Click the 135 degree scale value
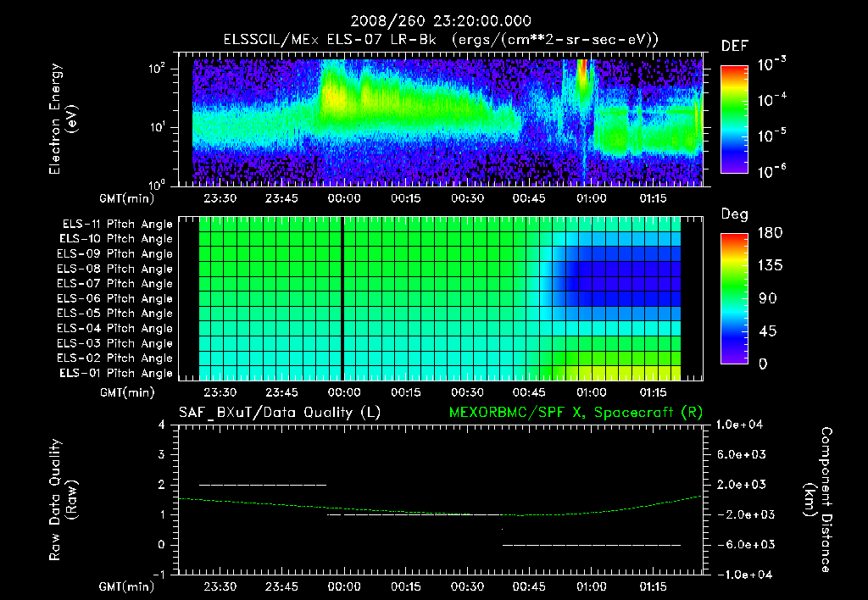 (770, 265)
